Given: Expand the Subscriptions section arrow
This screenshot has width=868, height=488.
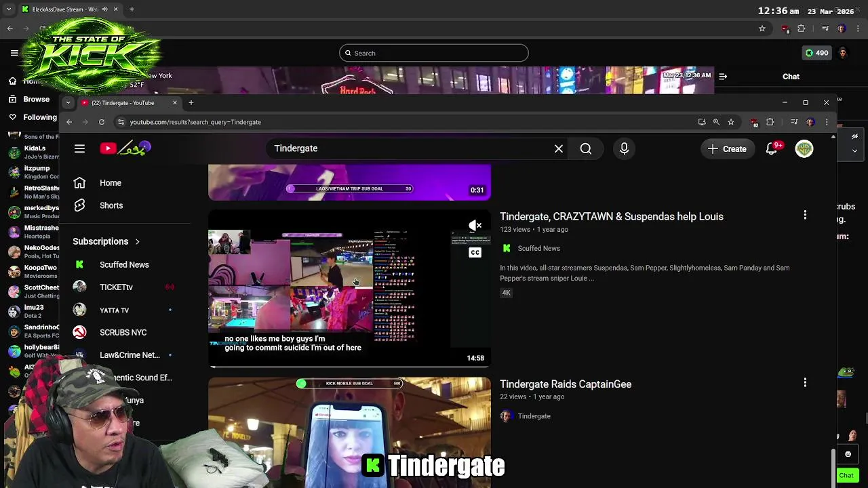Looking at the screenshot, I should tap(137, 241).
